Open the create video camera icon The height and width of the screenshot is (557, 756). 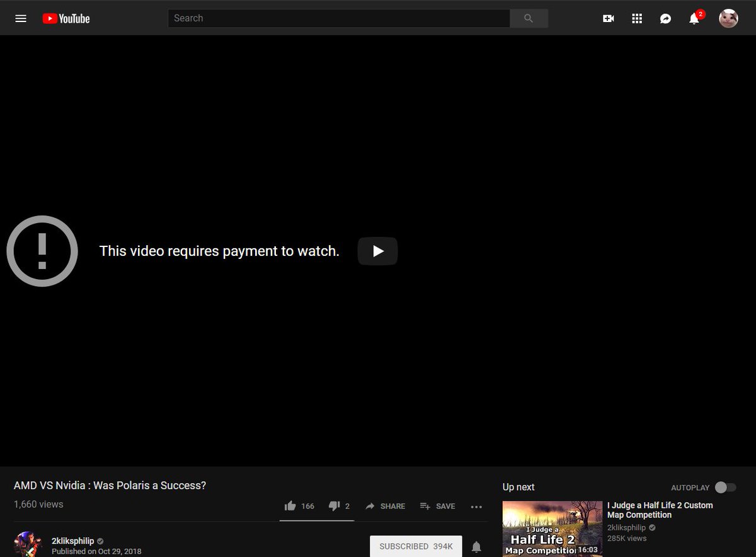pos(609,18)
